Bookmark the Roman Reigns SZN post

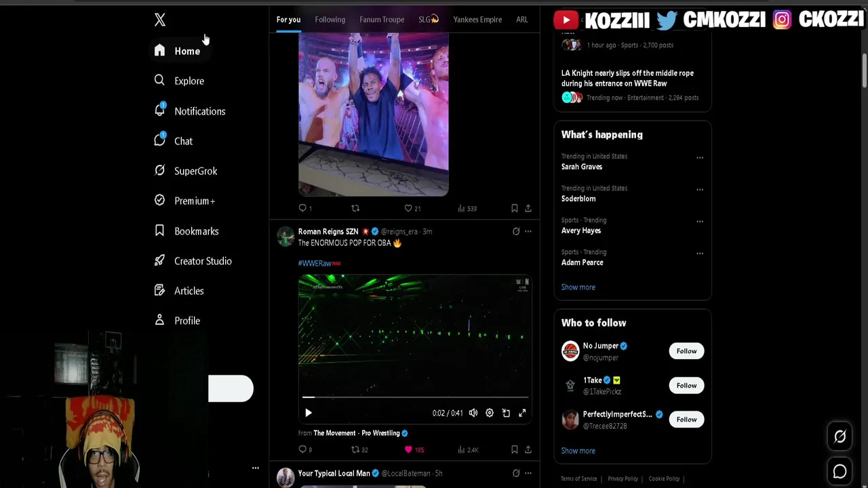click(514, 449)
